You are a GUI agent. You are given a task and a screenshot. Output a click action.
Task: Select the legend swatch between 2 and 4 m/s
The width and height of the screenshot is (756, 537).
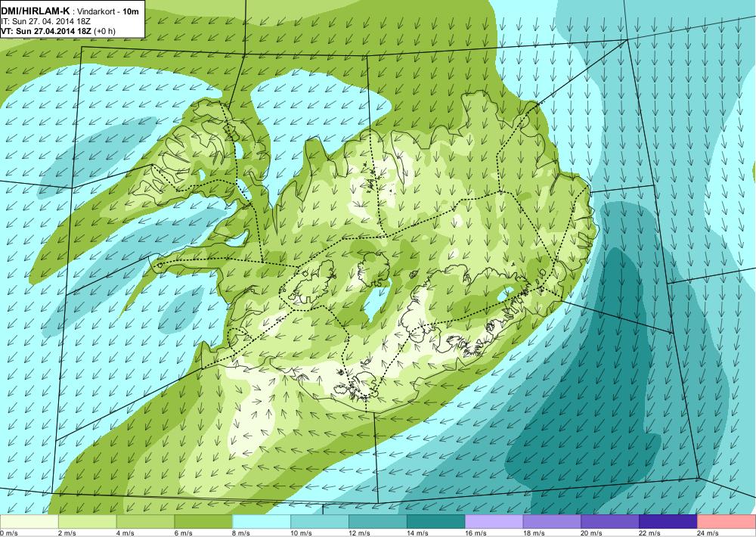(x=87, y=522)
